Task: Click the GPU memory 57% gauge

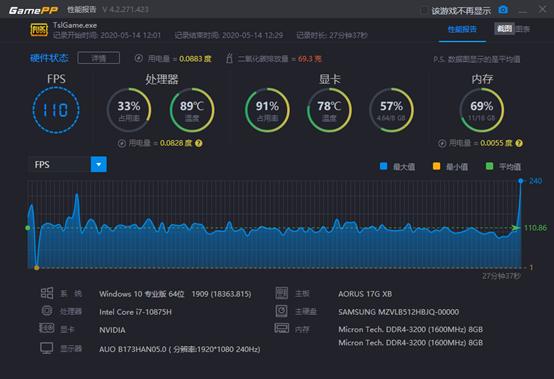Action: (x=391, y=110)
